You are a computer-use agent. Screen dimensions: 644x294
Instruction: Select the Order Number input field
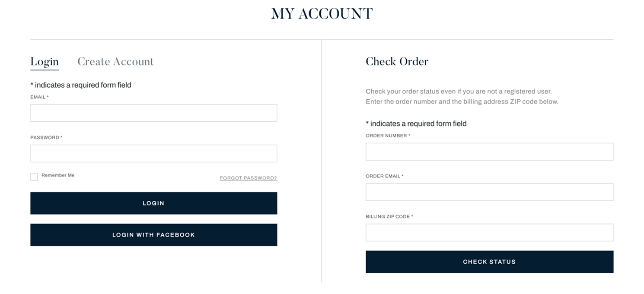pyautogui.click(x=489, y=152)
